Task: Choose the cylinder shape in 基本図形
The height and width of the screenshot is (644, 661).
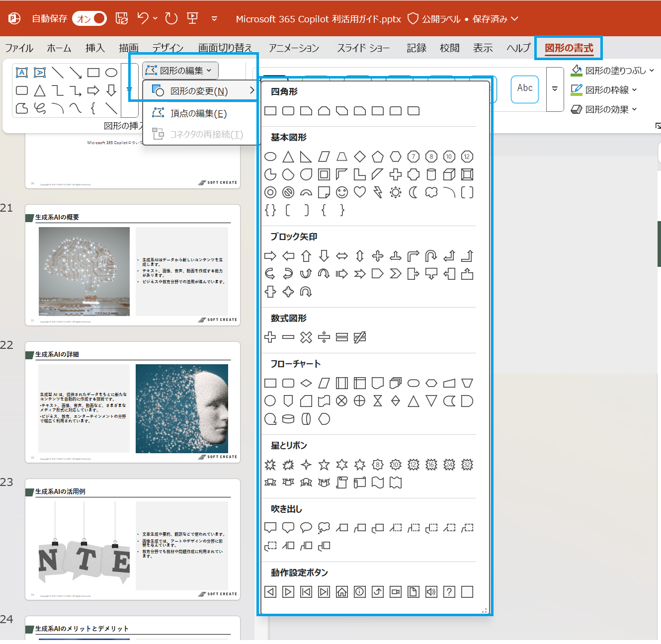Action: click(431, 174)
